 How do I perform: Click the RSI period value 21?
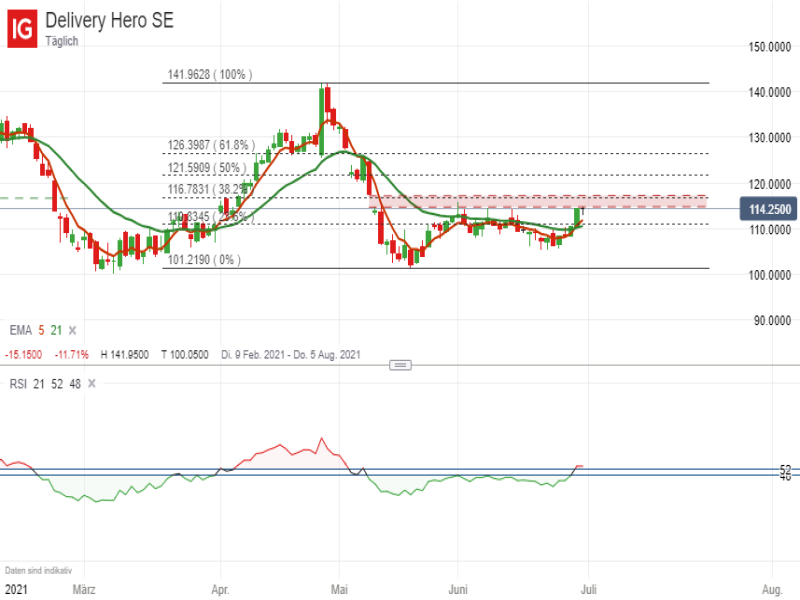pyautogui.click(x=39, y=384)
